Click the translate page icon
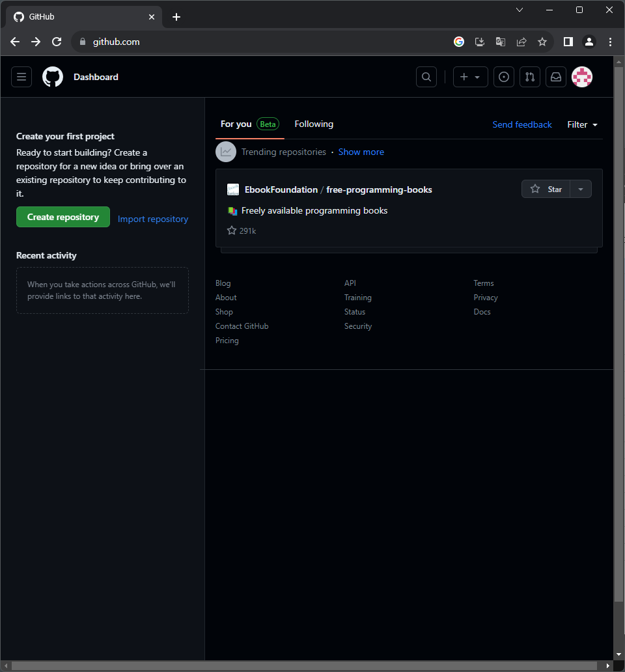 point(501,42)
